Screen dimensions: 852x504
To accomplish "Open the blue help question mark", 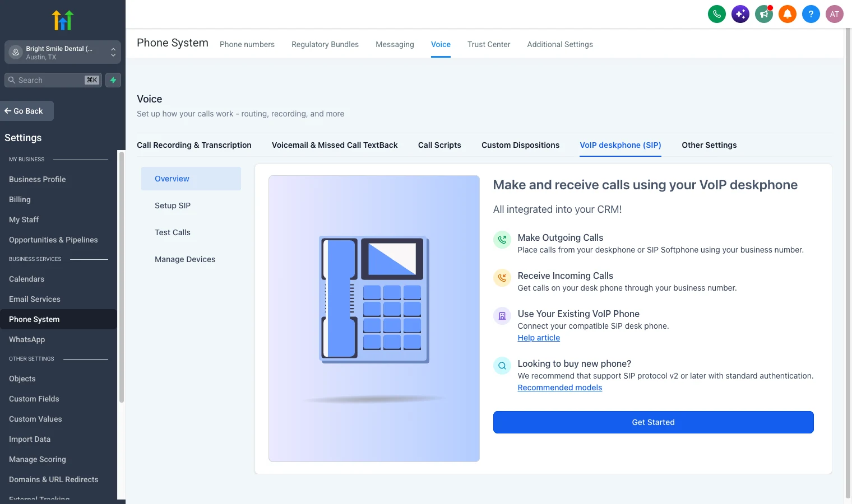I will 811,14.
